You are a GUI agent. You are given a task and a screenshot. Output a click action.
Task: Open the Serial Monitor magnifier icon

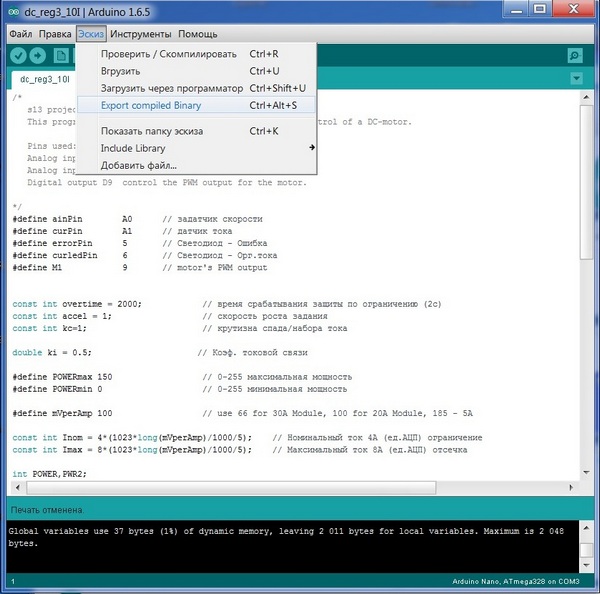tap(574, 56)
